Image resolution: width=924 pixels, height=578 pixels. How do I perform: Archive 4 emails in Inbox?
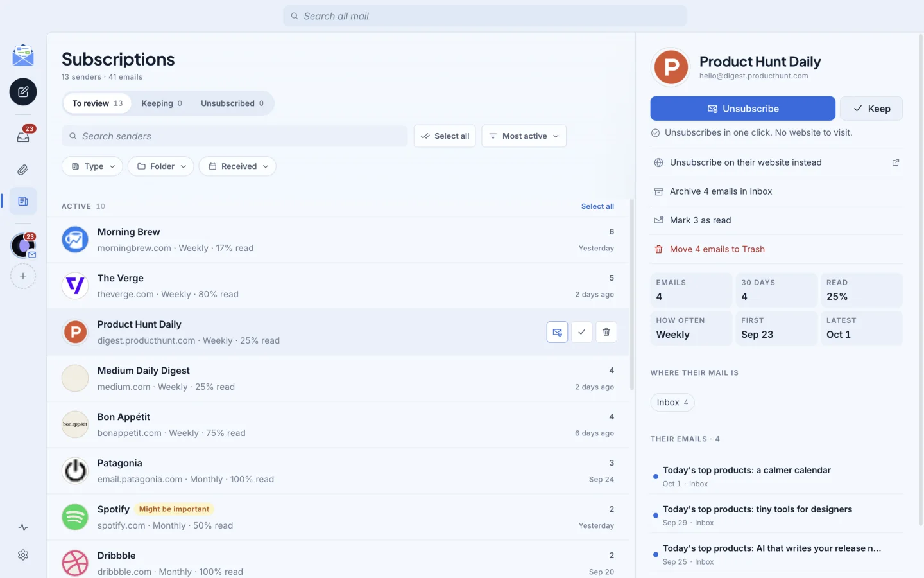tap(776, 191)
